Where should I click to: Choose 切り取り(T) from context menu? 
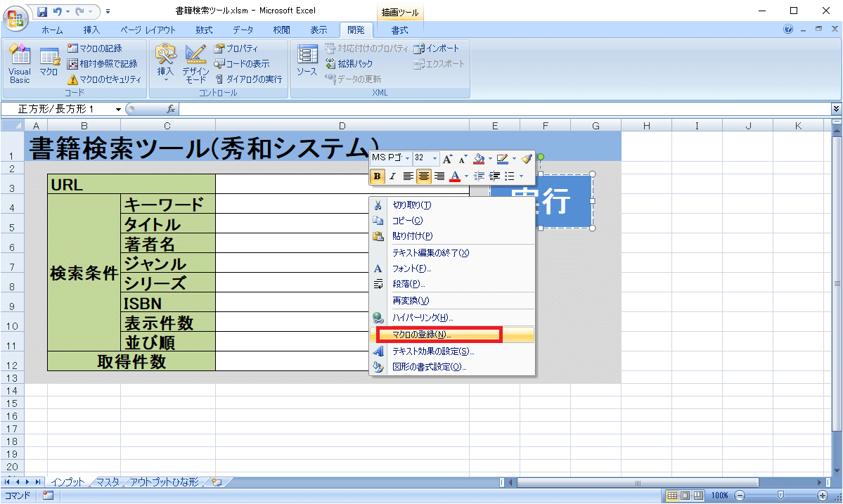pos(451,205)
